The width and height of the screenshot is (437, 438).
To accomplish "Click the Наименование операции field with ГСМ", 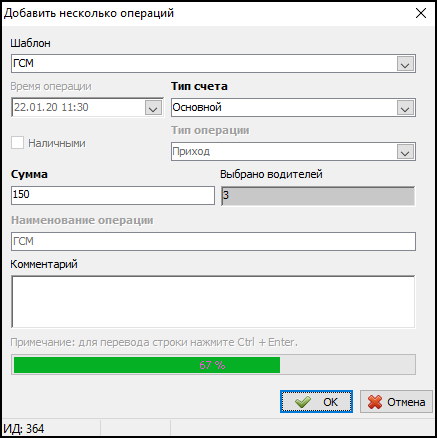I will click(213, 241).
